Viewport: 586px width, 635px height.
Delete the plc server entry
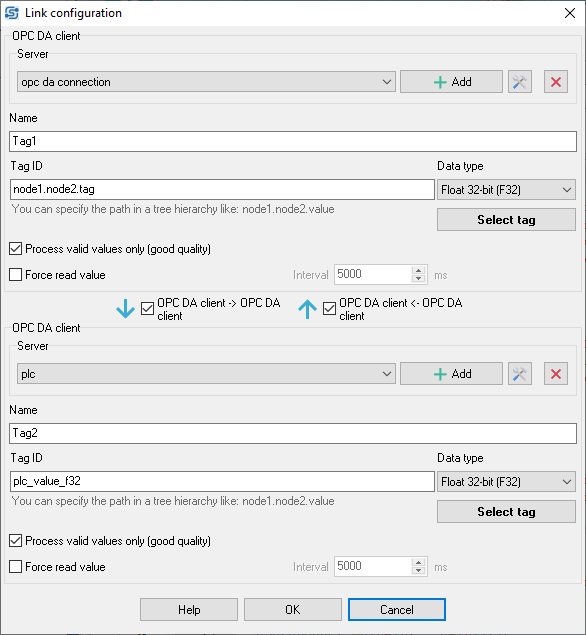[x=556, y=374]
